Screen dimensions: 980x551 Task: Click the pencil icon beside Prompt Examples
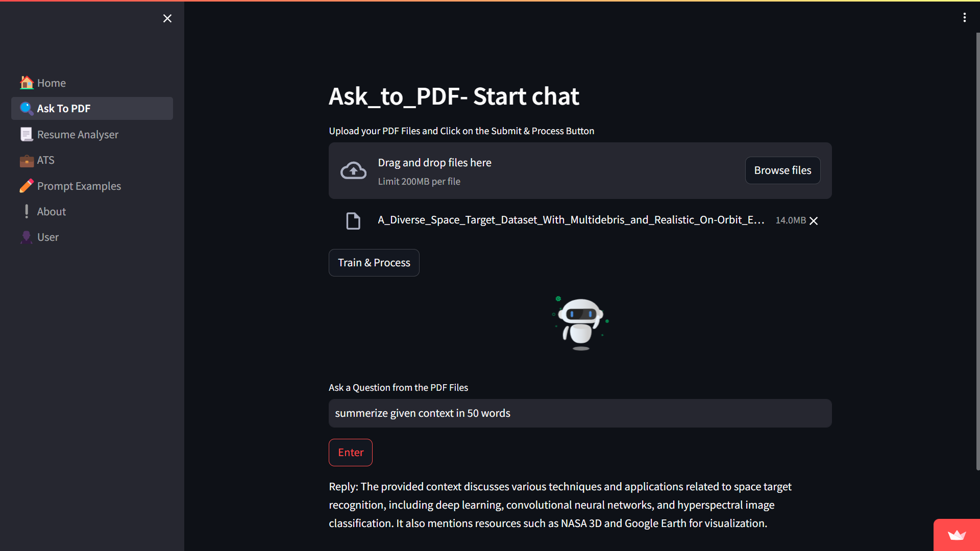point(27,186)
